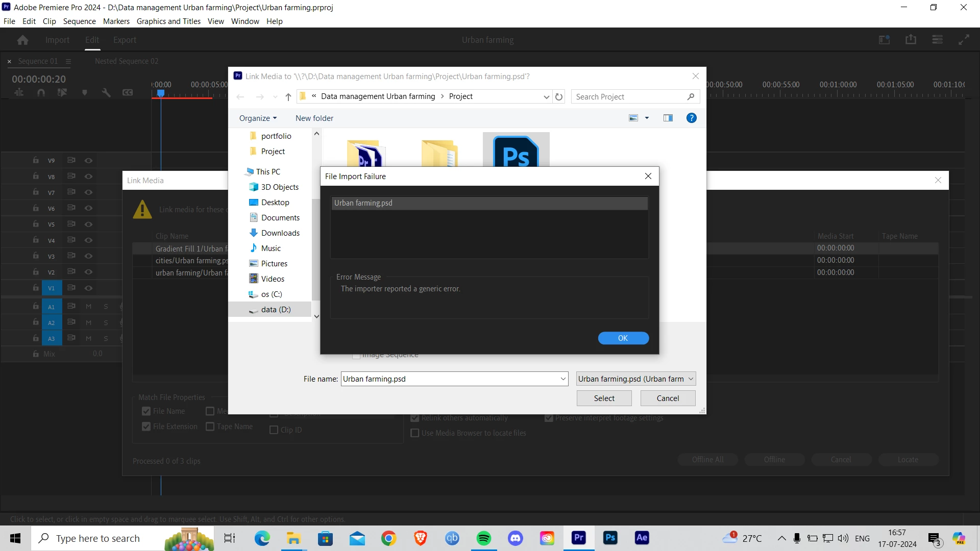
Task: Open Photoshop from the taskbar
Action: click(x=610, y=538)
